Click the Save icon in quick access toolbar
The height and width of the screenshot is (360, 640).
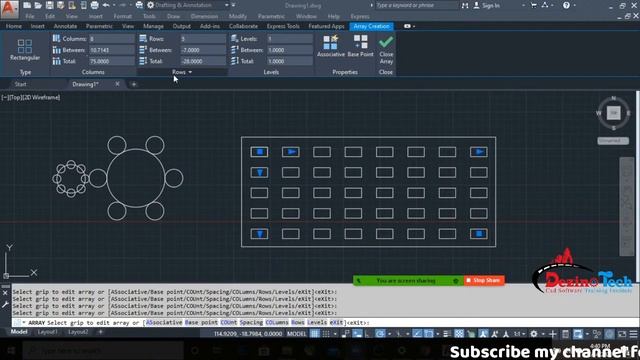pyautogui.click(x=49, y=5)
